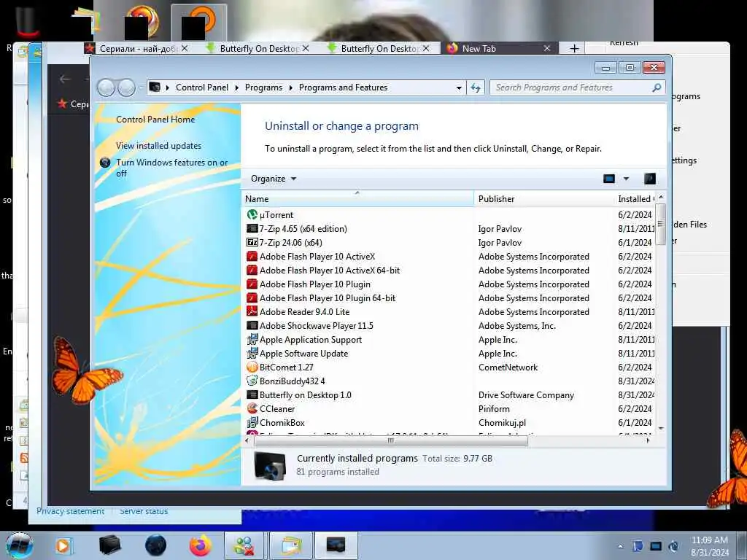Expand address bar history dropdown
This screenshot has width=747, height=560.
coord(459,87)
